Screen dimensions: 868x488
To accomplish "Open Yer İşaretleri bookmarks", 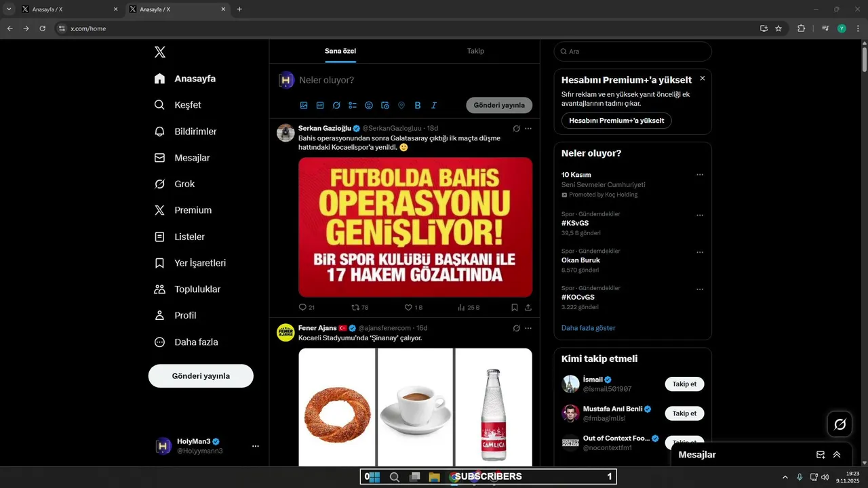I will pos(191,263).
